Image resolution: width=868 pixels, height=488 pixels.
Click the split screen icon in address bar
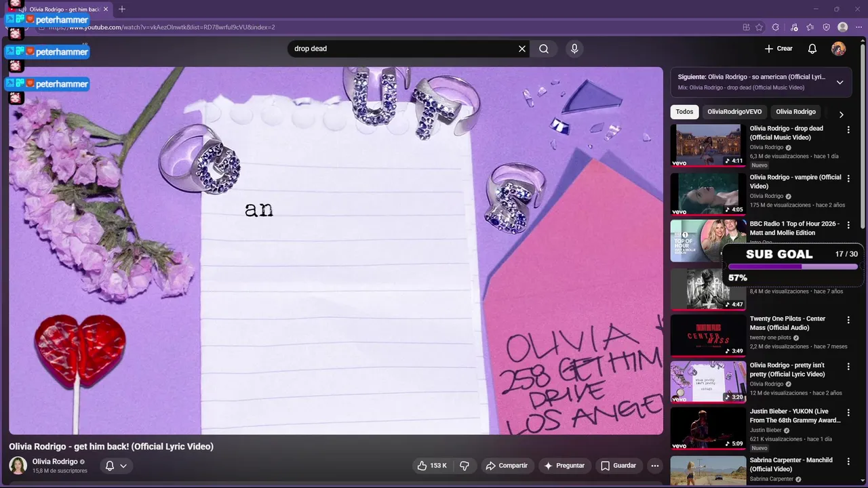[746, 27]
